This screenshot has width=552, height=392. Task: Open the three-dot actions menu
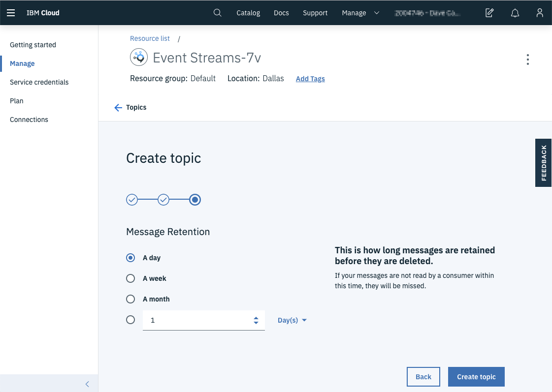pos(528,60)
